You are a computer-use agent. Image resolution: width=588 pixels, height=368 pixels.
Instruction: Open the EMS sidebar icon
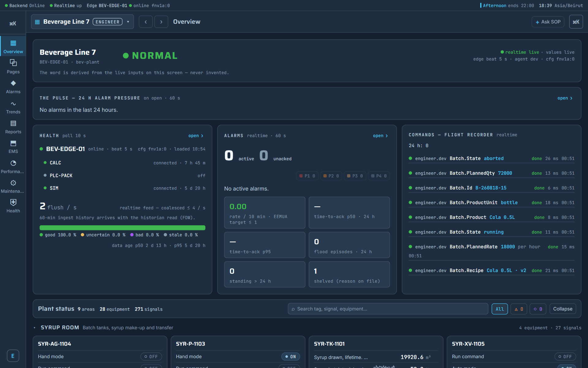point(13,143)
